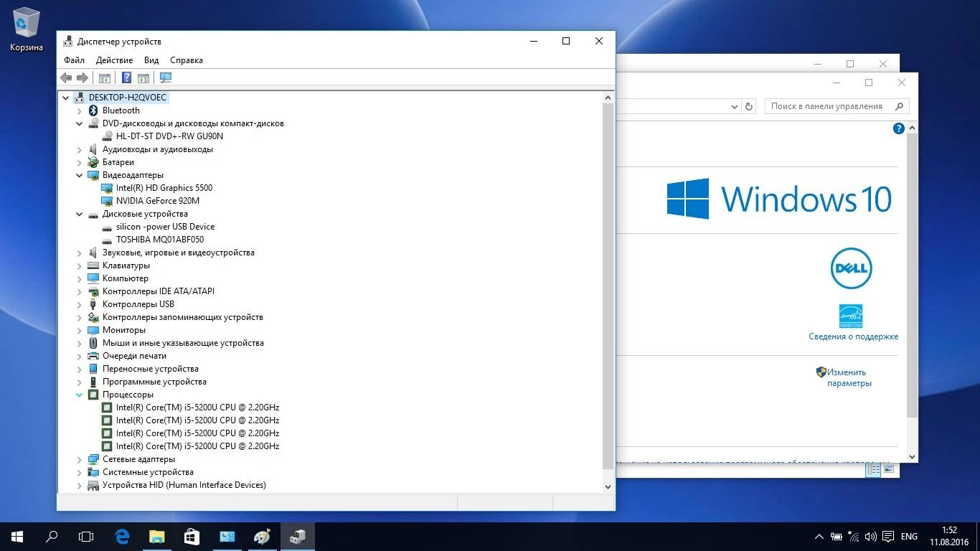Collapse the DESKTOP-H2QVOEC root node
980x551 pixels.
(x=66, y=98)
